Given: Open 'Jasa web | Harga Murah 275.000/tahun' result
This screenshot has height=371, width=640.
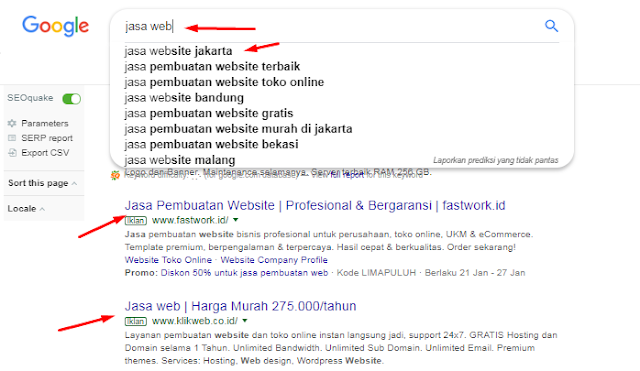Looking at the screenshot, I should click(240, 306).
